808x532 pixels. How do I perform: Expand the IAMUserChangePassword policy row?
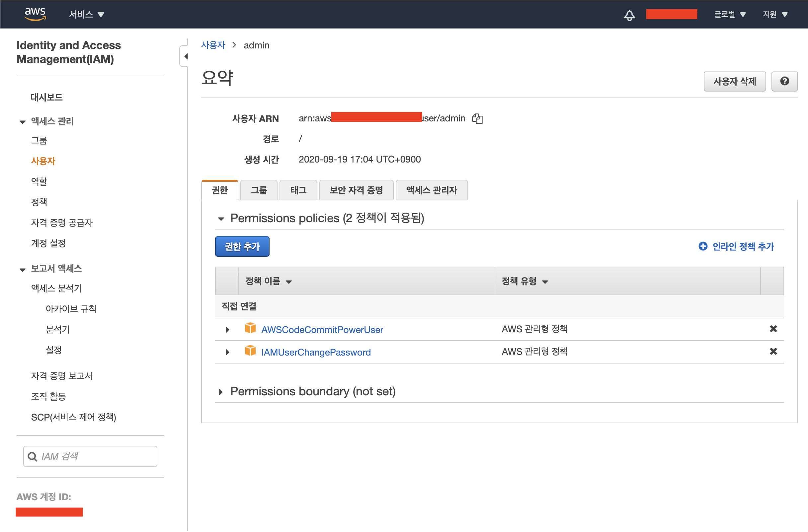227,353
